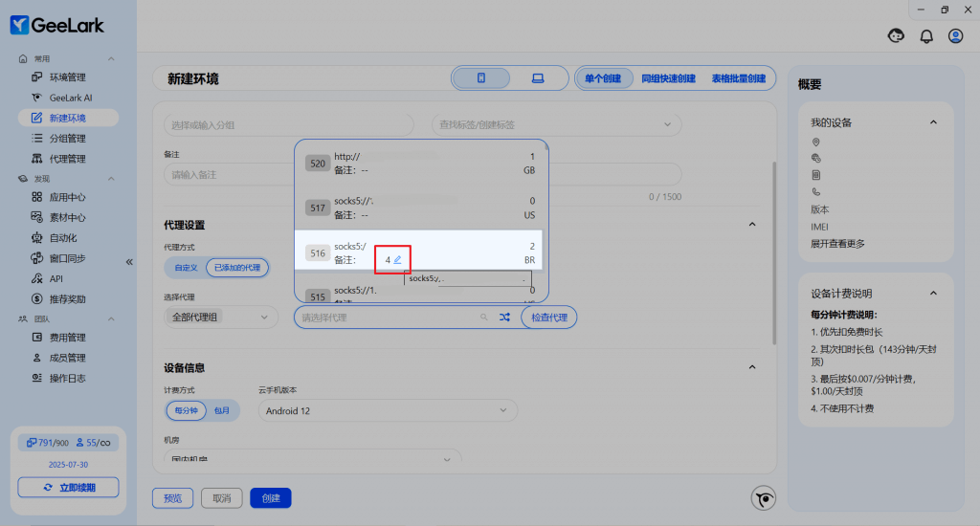This screenshot has height=526, width=980.
Task: Choose the 包月 monthly billing option
Action: coord(222,410)
